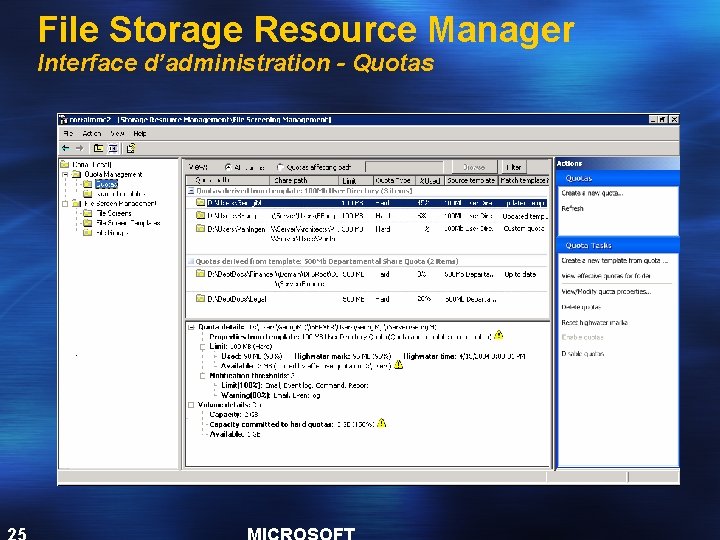Image resolution: width=720 pixels, height=540 pixels.
Task: Click the Quota Management folder icon
Action: [x=77, y=174]
